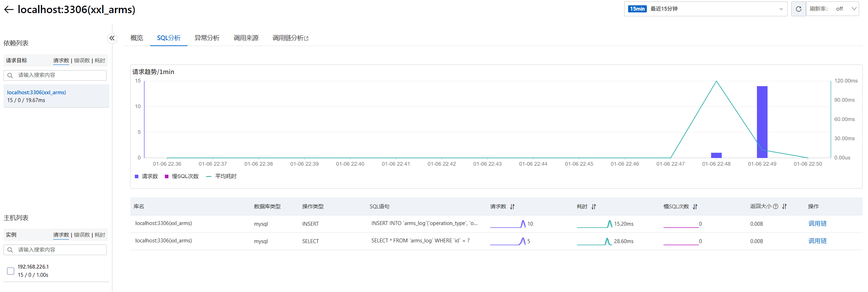The width and height of the screenshot is (868, 292).
Task: Click the 库名 column header
Action: click(x=139, y=207)
